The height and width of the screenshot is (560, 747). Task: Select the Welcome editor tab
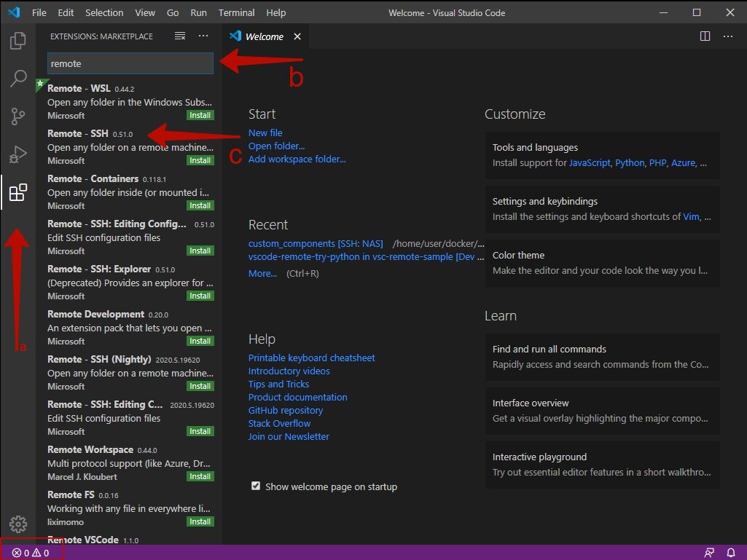(265, 36)
